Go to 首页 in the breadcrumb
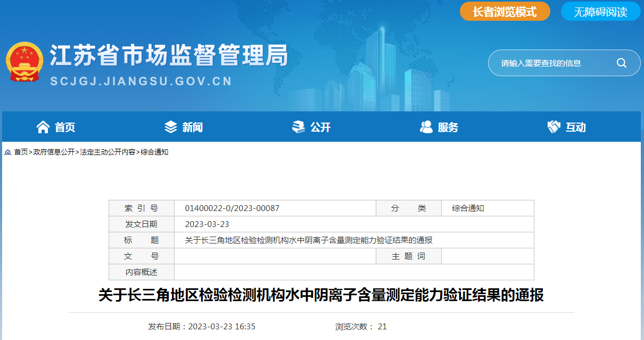Viewport: 644px width, 340px height. click(x=21, y=152)
